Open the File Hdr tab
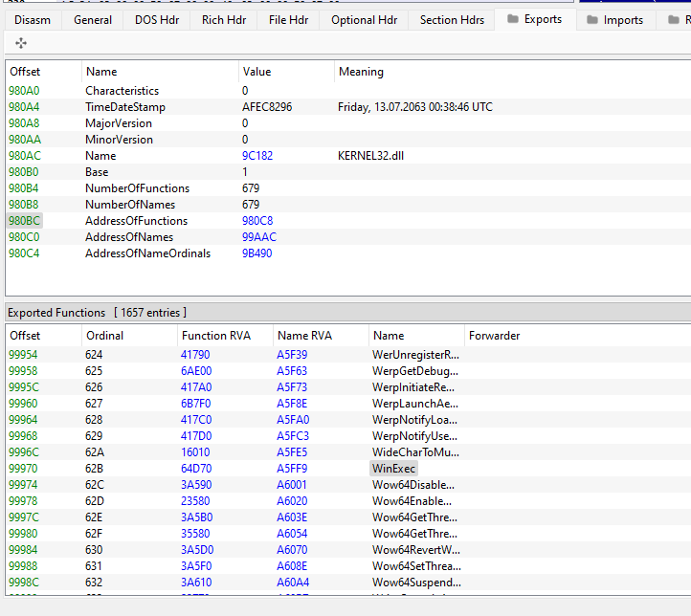The height and width of the screenshot is (616, 691). coord(288,20)
